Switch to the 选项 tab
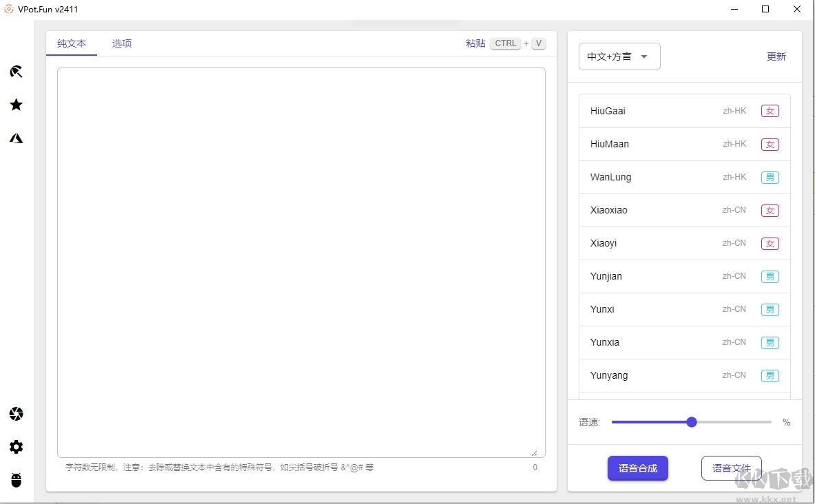This screenshot has height=504, width=815. tap(121, 43)
